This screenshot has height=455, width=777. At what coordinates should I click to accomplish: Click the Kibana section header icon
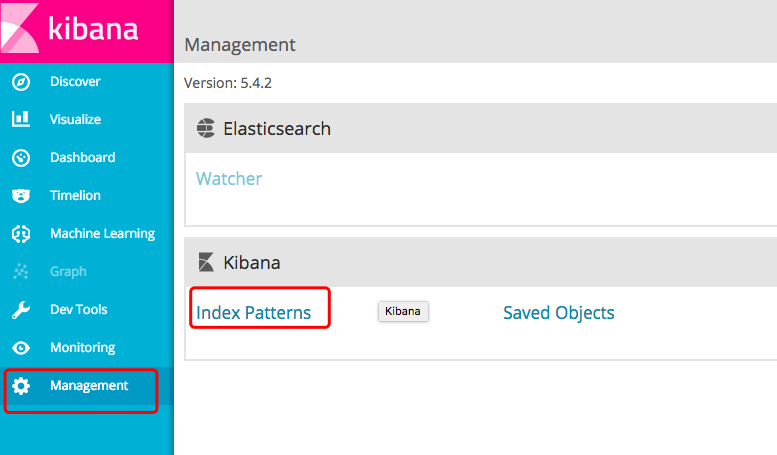pos(206,263)
